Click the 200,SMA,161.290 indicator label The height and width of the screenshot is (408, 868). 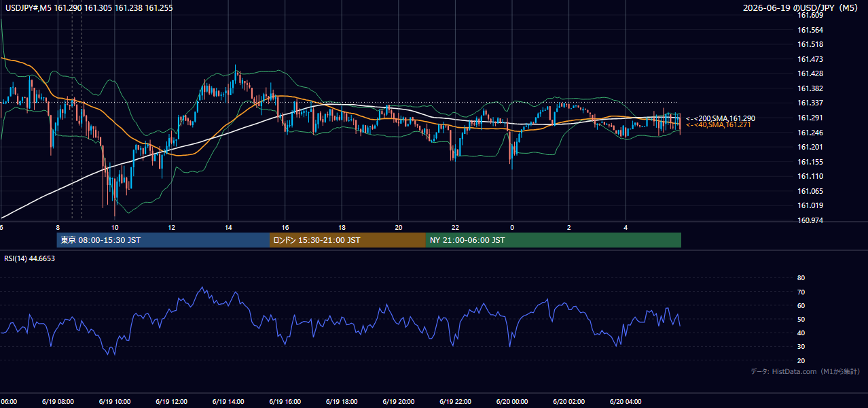[x=720, y=118]
